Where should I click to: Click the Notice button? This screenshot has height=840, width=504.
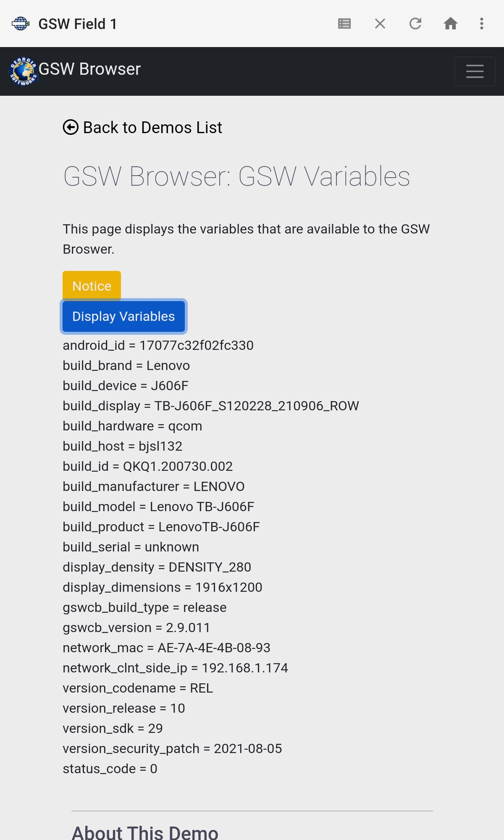coord(91,286)
